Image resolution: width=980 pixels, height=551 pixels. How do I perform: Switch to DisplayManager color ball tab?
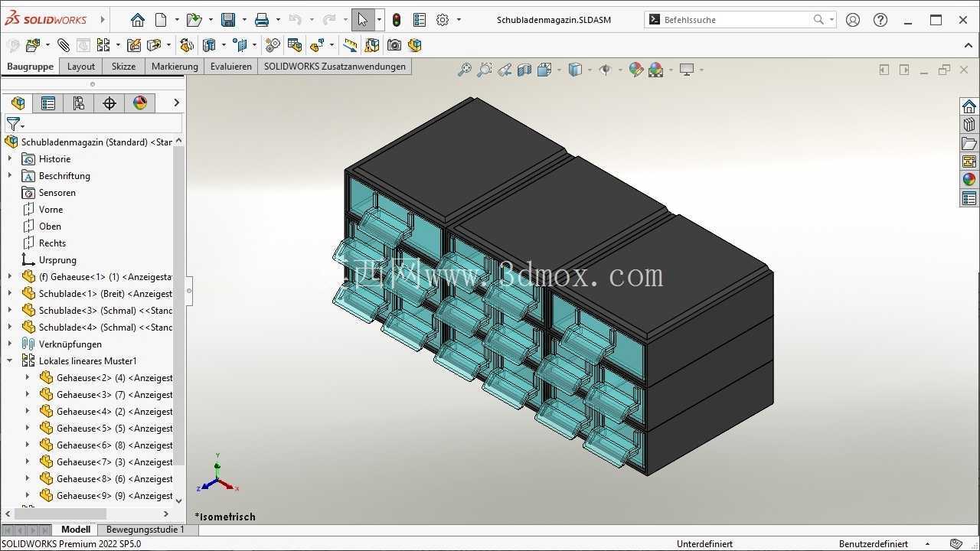[x=140, y=103]
